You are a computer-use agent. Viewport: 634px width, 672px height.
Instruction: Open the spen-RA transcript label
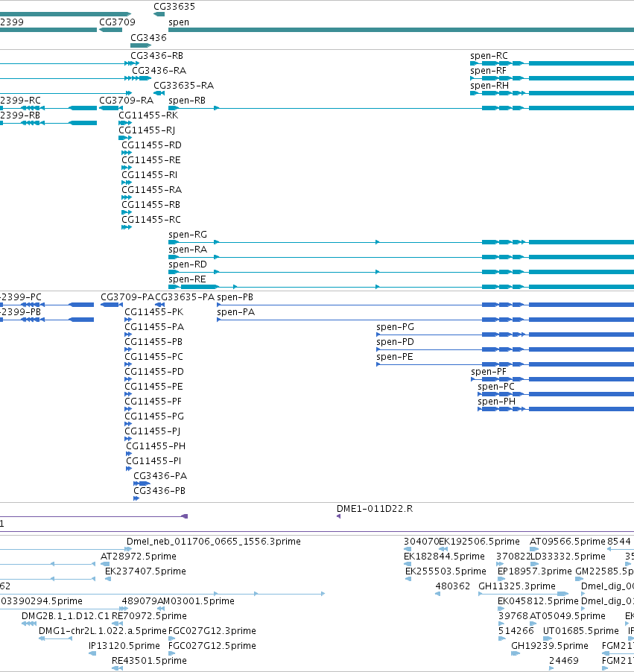point(188,250)
